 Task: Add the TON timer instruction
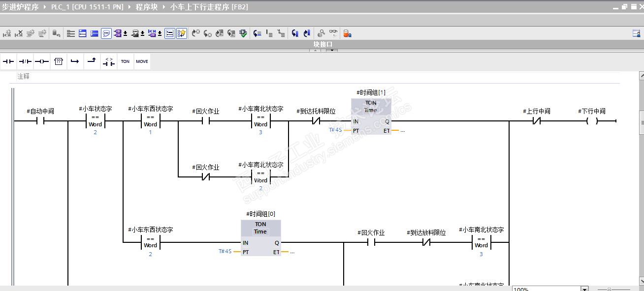click(x=125, y=61)
